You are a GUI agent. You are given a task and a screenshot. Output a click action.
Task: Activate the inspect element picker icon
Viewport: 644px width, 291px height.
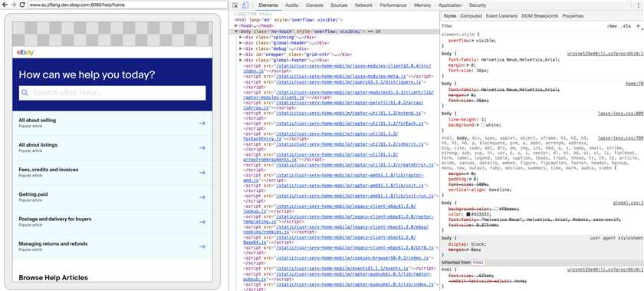pos(235,5)
